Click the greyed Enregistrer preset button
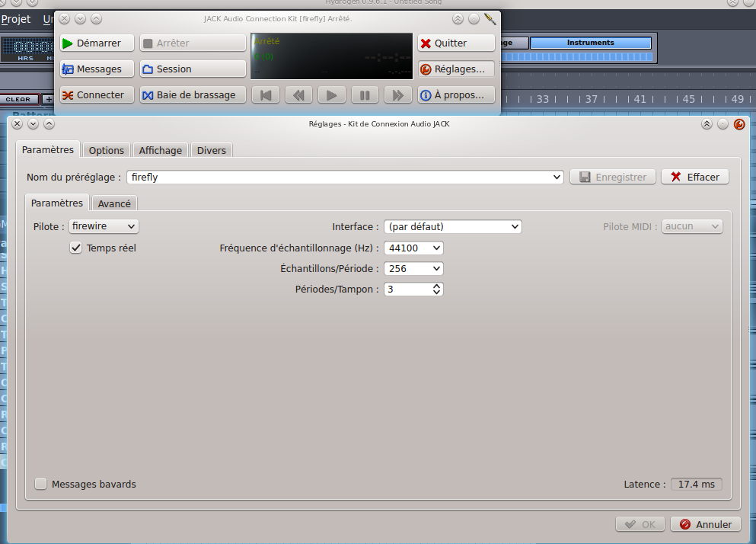Image resolution: width=756 pixels, height=544 pixels. [x=613, y=178]
